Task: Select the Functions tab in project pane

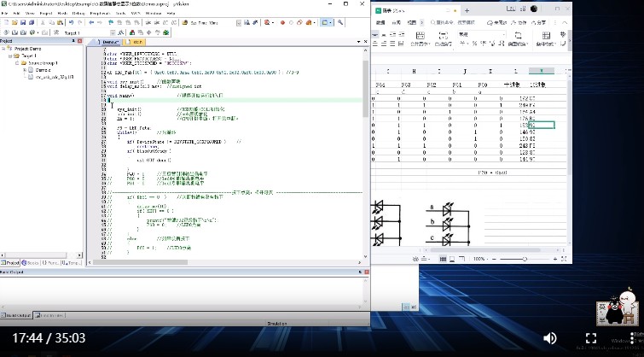Action: 50,262
